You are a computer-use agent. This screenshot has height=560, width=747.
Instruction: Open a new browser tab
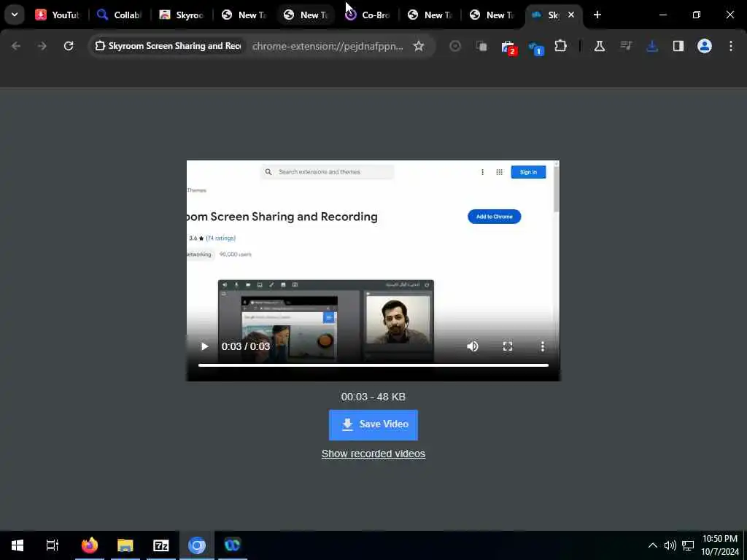(597, 15)
